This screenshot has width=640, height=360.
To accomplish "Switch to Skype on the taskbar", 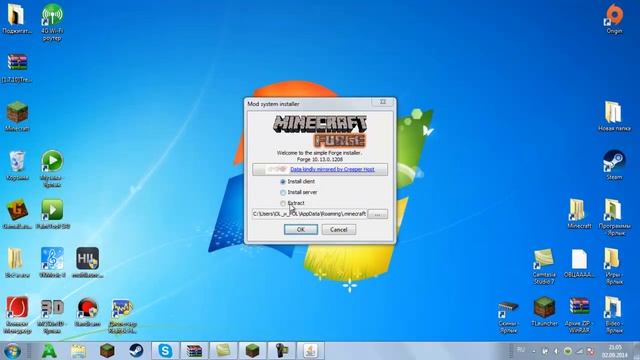I will click(165, 351).
